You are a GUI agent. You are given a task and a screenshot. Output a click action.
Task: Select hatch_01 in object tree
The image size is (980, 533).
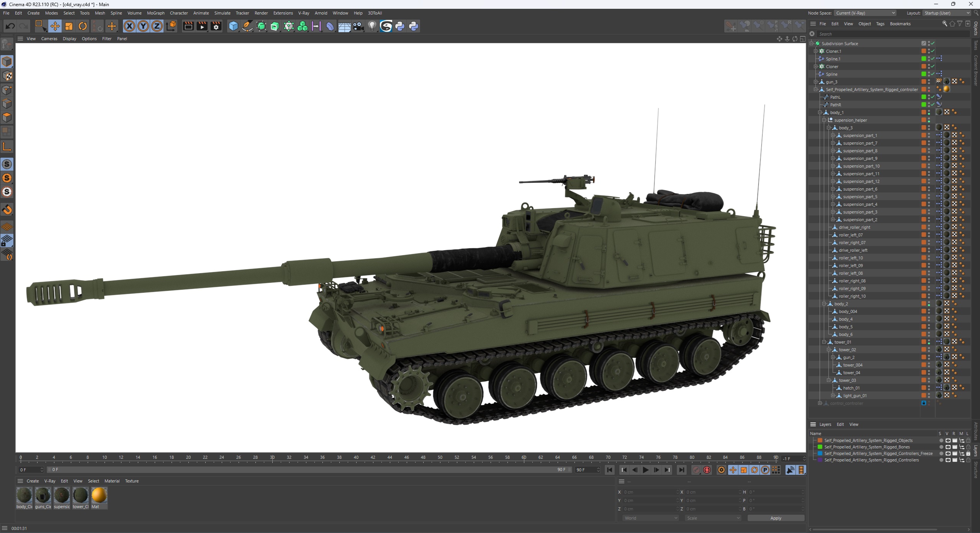click(851, 388)
